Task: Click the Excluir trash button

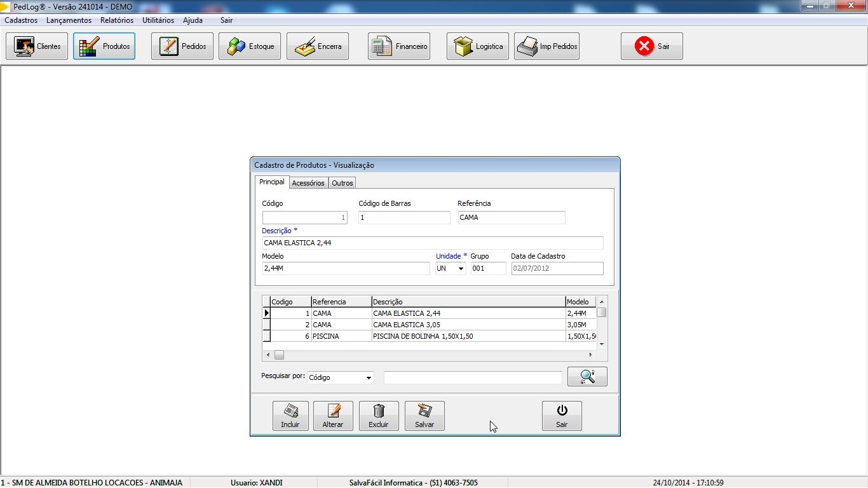Action: click(x=379, y=416)
